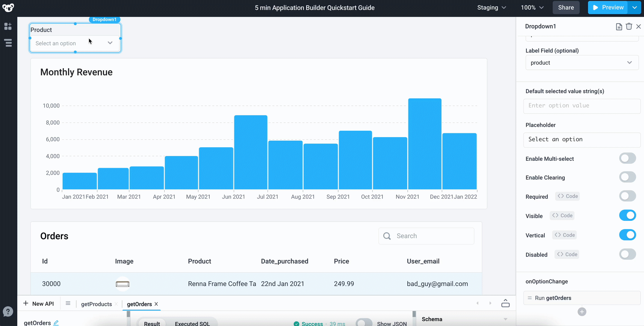Enable the Multi-select toggle
Image resolution: width=644 pixels, height=326 pixels.
627,158
